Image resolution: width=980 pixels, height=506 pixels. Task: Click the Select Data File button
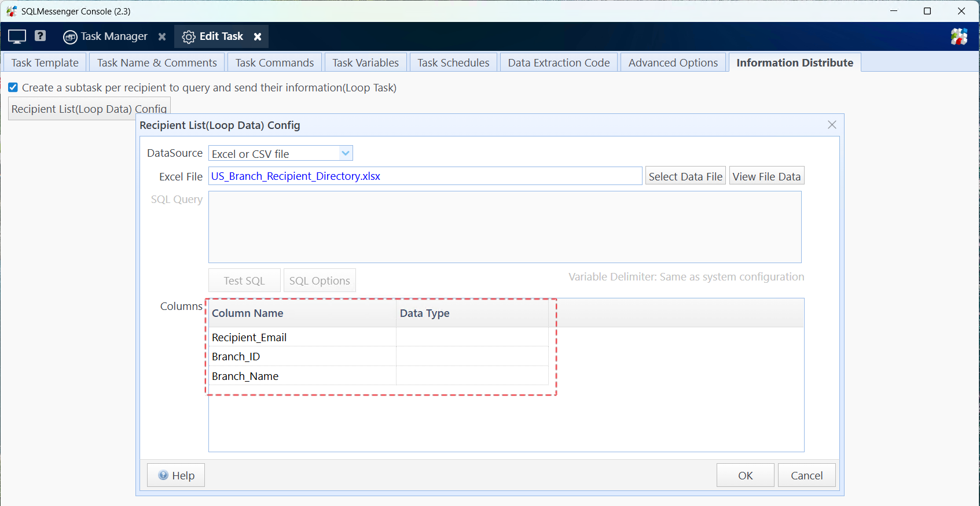point(685,176)
